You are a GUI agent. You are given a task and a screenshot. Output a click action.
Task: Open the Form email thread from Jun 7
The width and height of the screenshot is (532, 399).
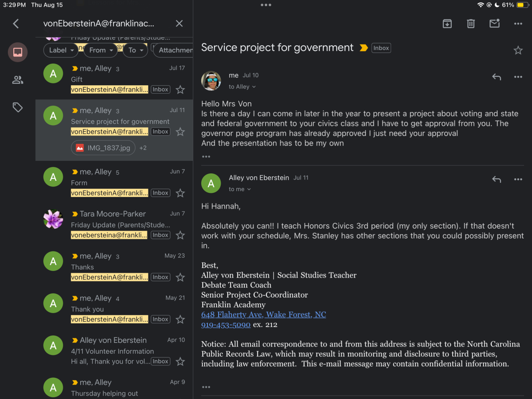(x=121, y=182)
